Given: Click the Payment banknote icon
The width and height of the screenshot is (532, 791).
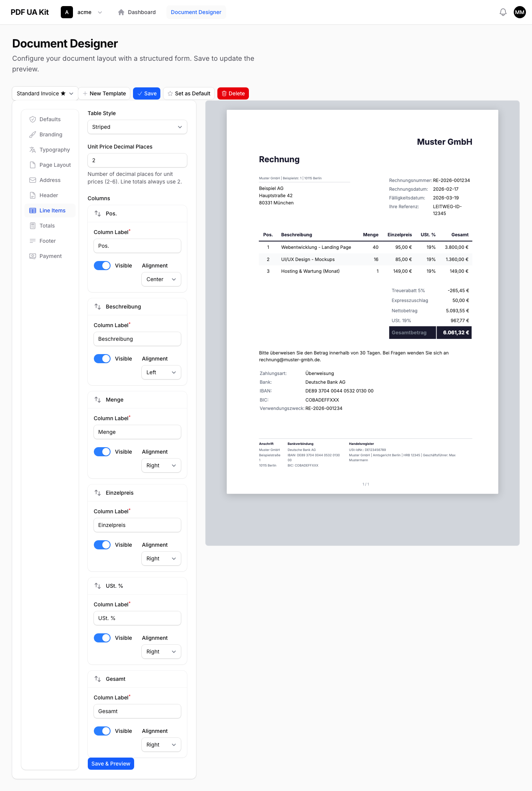Looking at the screenshot, I should 33,256.
